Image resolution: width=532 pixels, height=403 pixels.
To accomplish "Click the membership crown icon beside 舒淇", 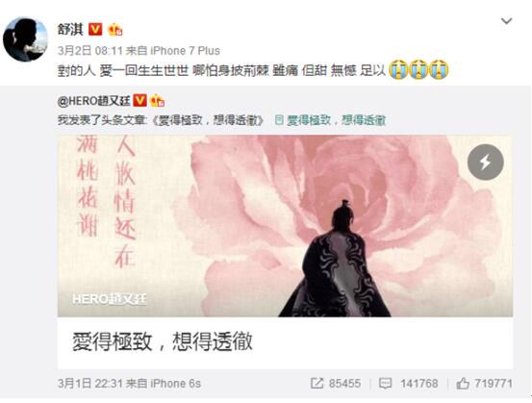I will coord(115,30).
